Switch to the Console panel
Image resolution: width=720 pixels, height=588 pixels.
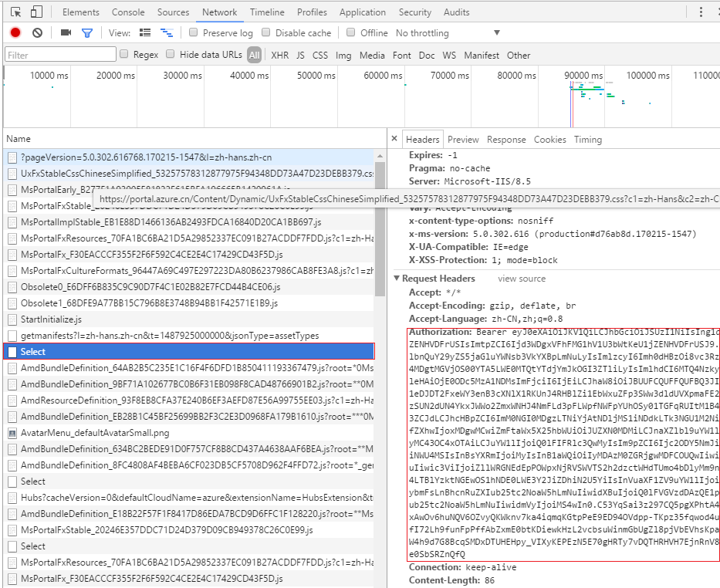click(x=127, y=12)
